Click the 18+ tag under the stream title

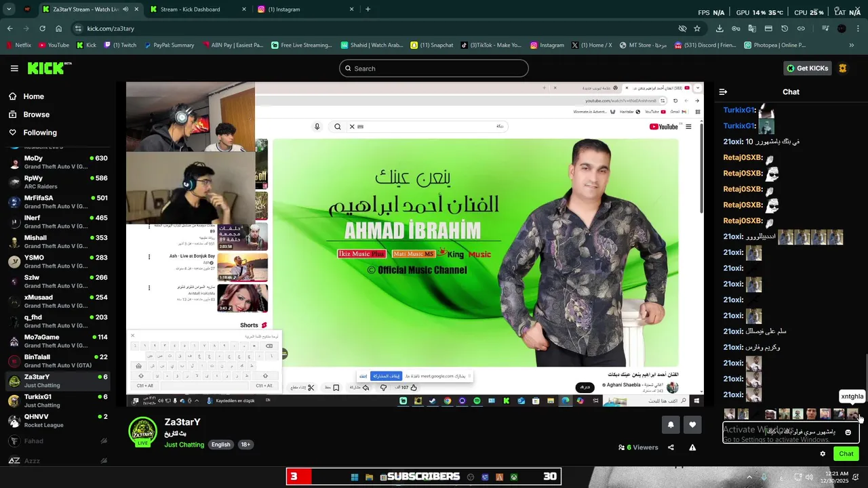[x=245, y=445]
